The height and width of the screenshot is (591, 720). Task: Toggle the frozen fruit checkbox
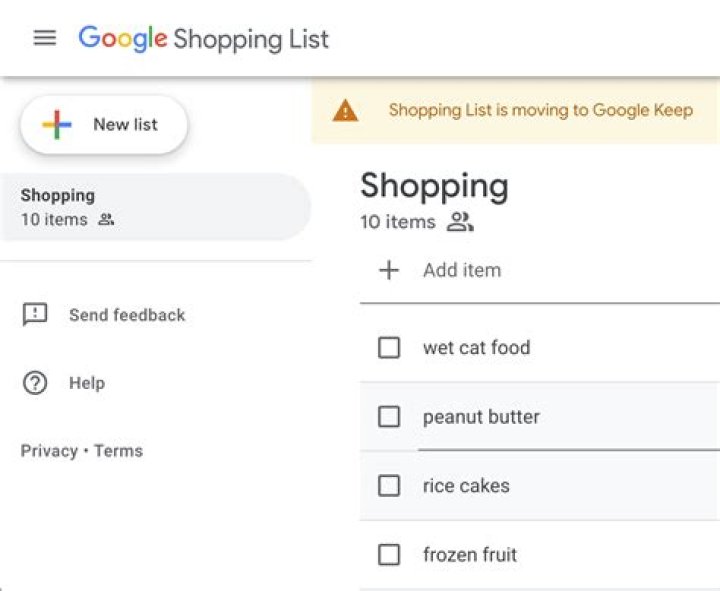389,555
